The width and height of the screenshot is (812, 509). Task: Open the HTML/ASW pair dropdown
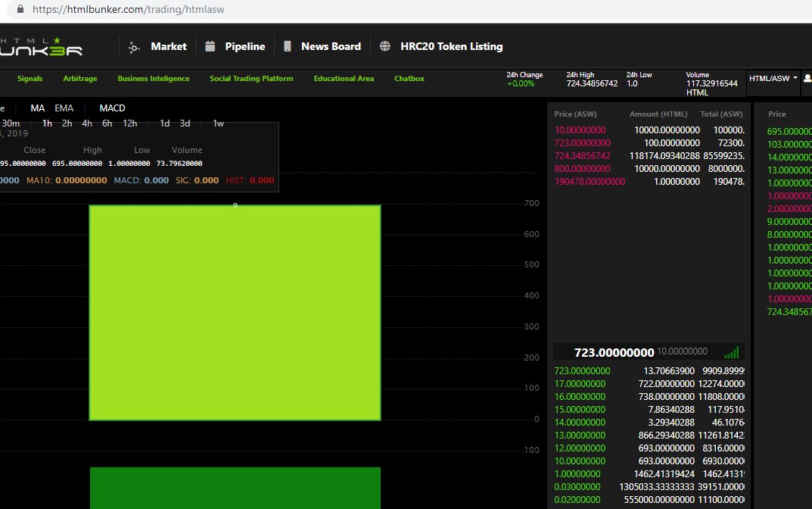coord(773,78)
